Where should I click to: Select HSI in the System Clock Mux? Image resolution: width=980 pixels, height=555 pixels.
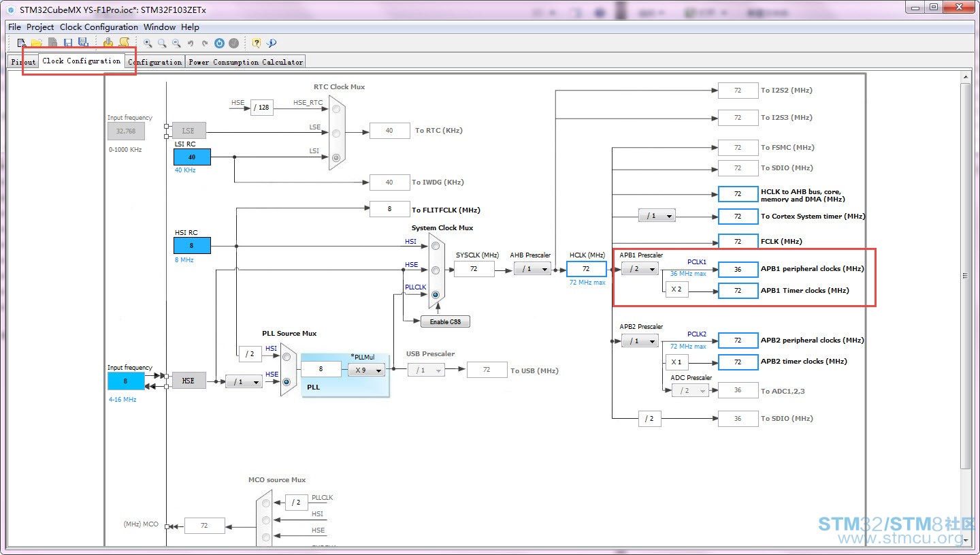coord(436,246)
